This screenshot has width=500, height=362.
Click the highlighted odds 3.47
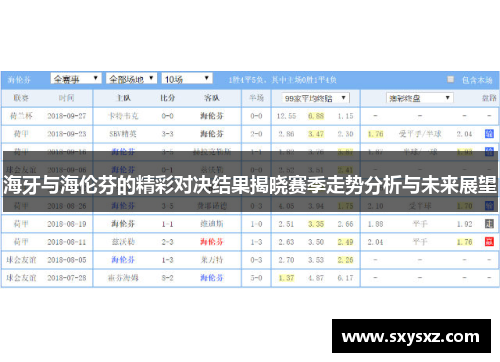coord(316,134)
